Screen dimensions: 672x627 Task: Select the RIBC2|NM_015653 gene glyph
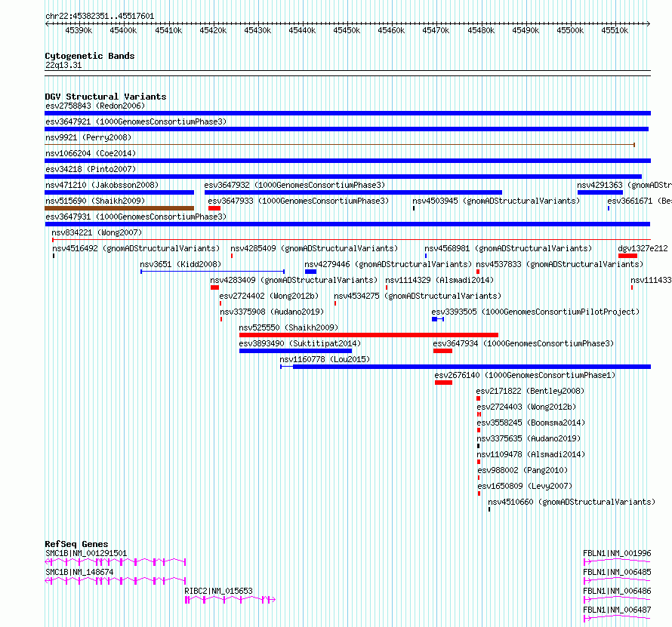point(230,600)
